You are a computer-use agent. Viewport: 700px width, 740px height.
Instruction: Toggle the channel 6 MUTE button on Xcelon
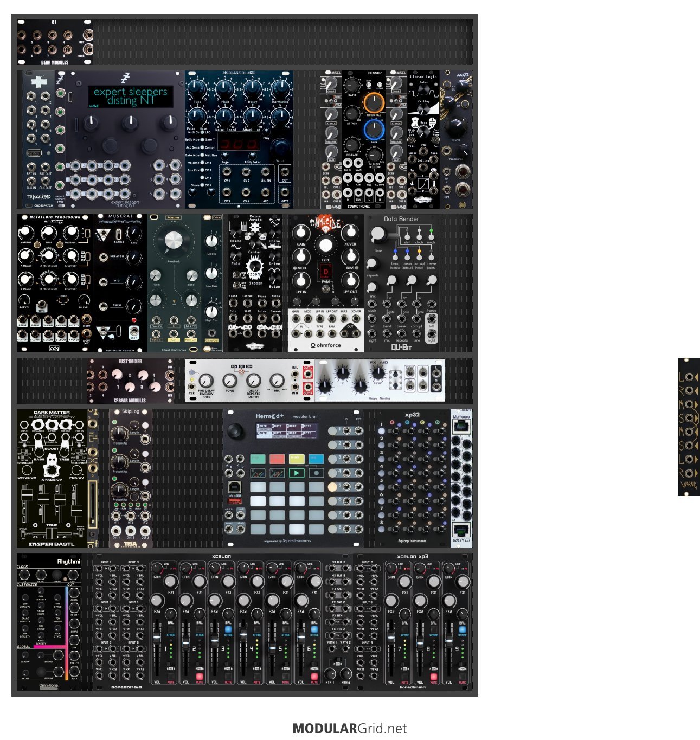(314, 676)
